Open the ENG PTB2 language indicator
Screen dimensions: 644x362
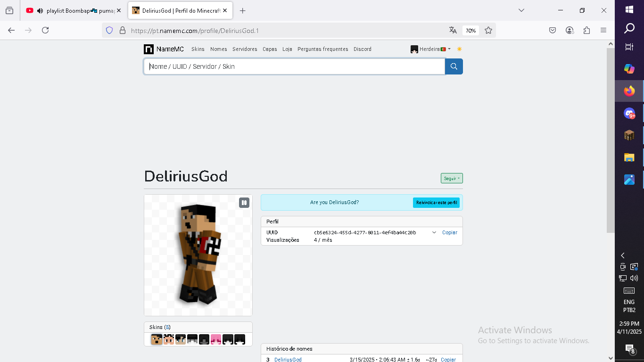[x=629, y=306]
